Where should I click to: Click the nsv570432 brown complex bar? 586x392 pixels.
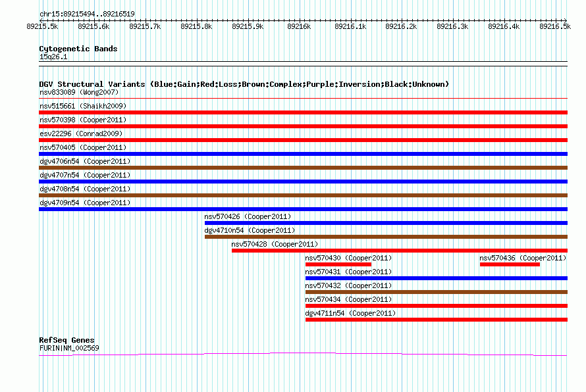point(437,292)
